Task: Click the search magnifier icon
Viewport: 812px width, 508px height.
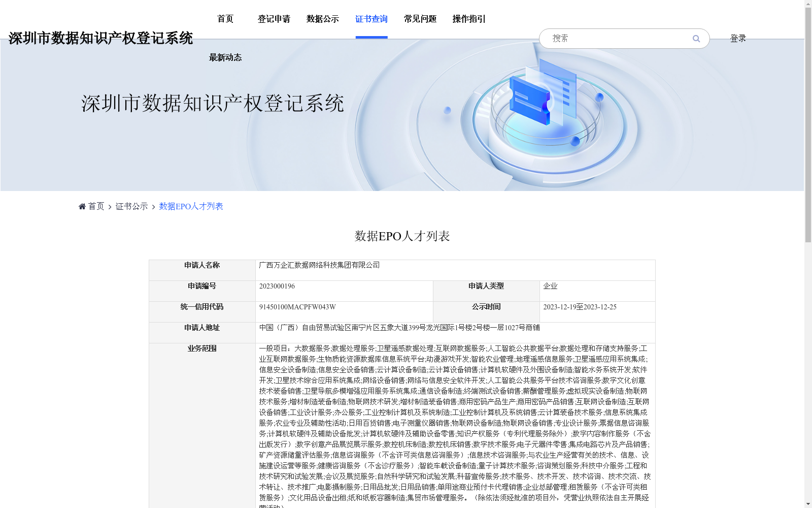Action: (696, 39)
